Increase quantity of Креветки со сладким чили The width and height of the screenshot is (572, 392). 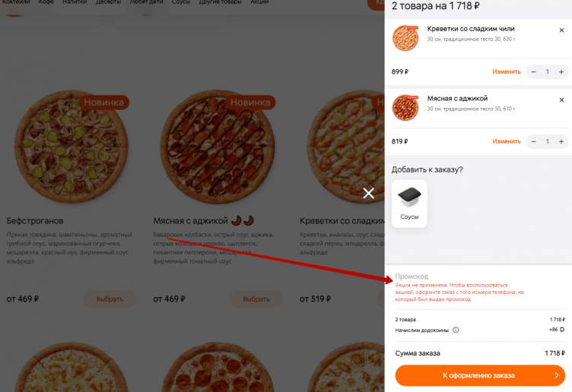click(561, 72)
